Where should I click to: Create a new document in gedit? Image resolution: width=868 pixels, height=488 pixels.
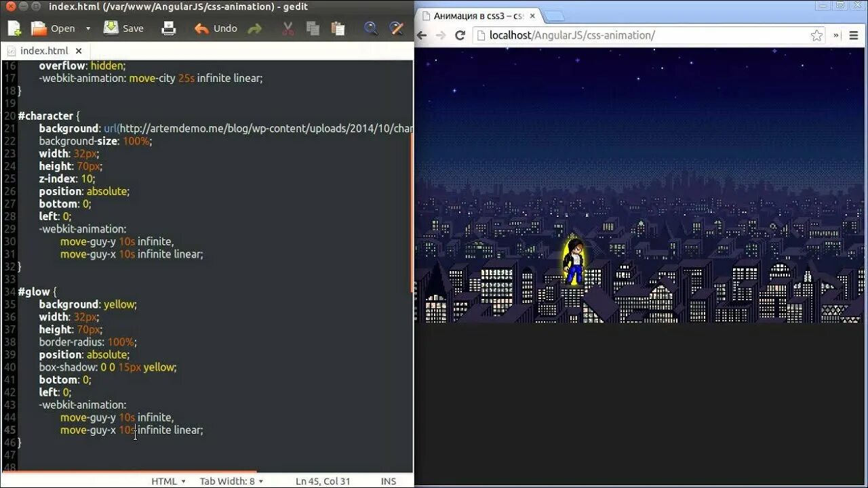pyautogui.click(x=14, y=28)
